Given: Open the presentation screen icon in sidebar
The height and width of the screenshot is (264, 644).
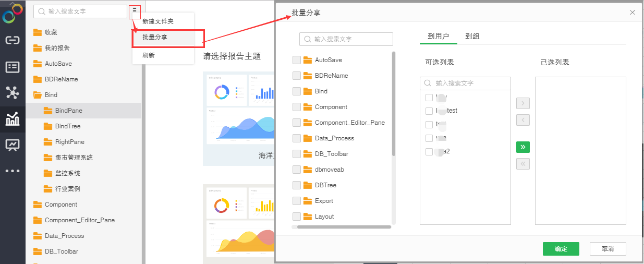Looking at the screenshot, I should 13,145.
